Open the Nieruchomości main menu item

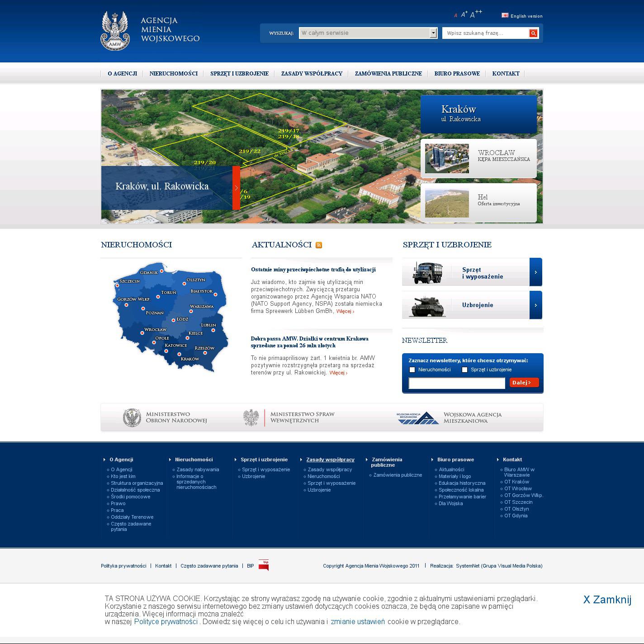coord(173,74)
